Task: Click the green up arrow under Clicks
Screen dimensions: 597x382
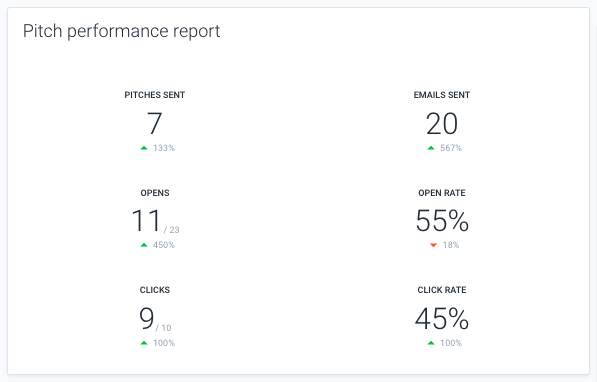Action: [144, 343]
